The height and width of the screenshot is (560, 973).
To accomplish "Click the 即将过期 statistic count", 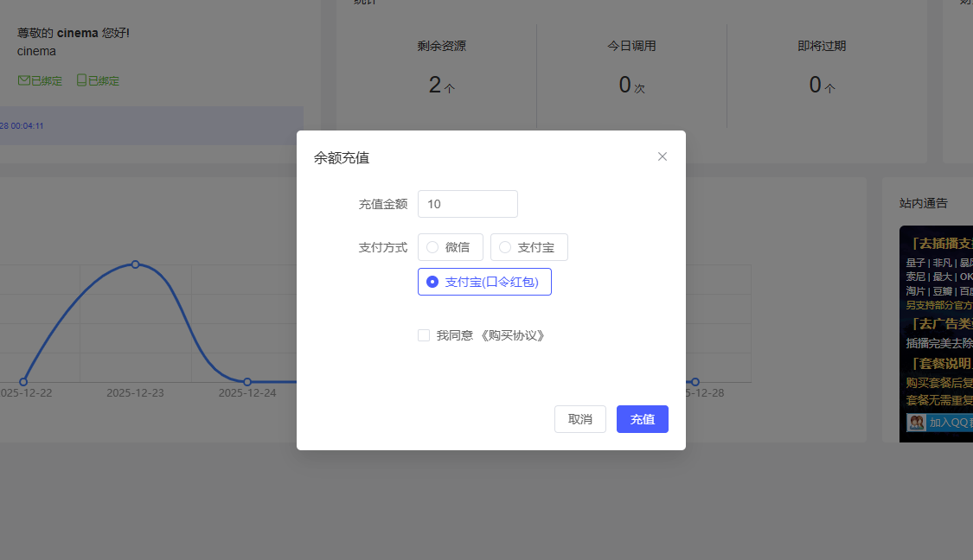I will click(816, 85).
